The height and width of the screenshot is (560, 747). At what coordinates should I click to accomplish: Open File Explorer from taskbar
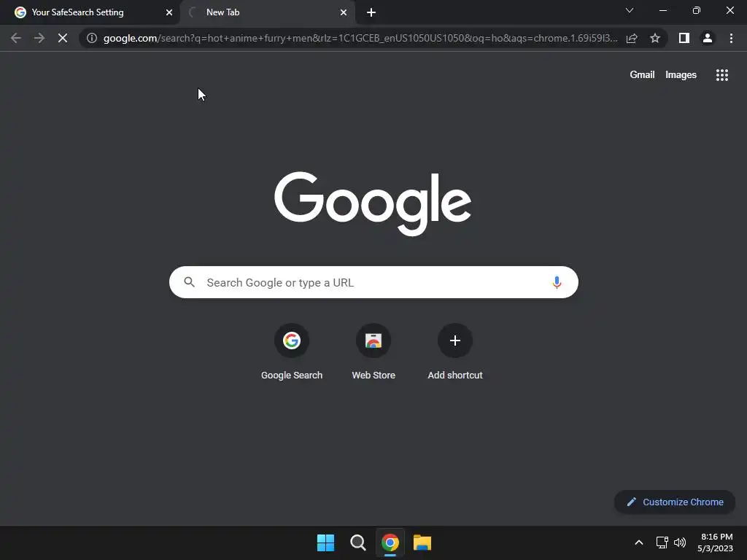[x=422, y=542]
